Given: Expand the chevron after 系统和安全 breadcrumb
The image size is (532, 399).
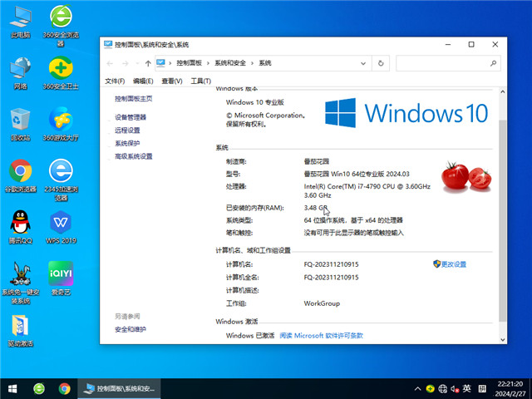Looking at the screenshot, I should point(252,63).
